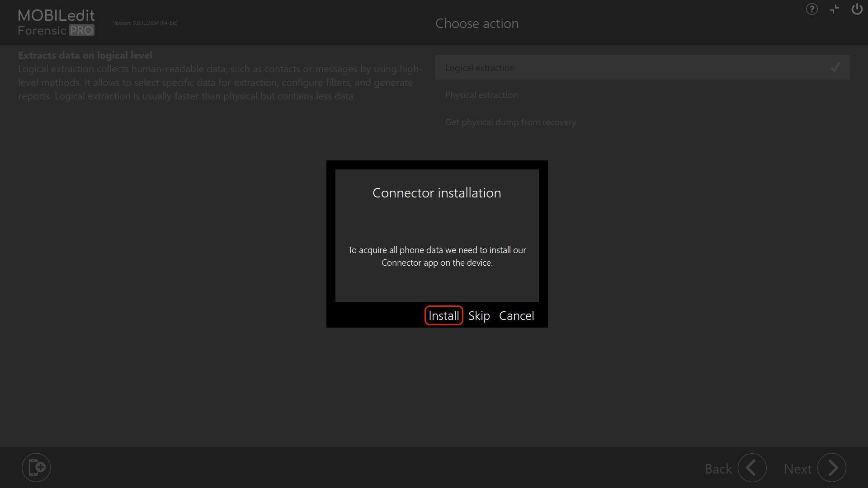Click the Choose action page heading
Viewport: 868px width, 488px height.
477,23
